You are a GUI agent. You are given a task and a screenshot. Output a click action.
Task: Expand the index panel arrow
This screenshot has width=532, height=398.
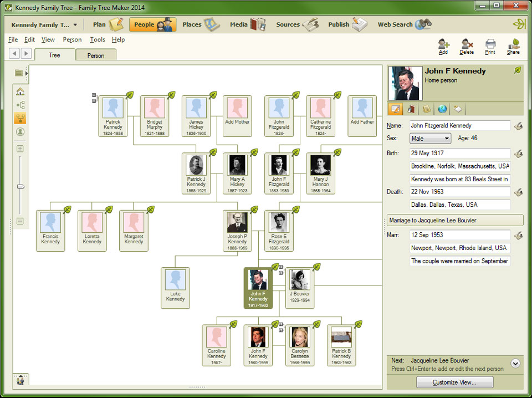27,73
